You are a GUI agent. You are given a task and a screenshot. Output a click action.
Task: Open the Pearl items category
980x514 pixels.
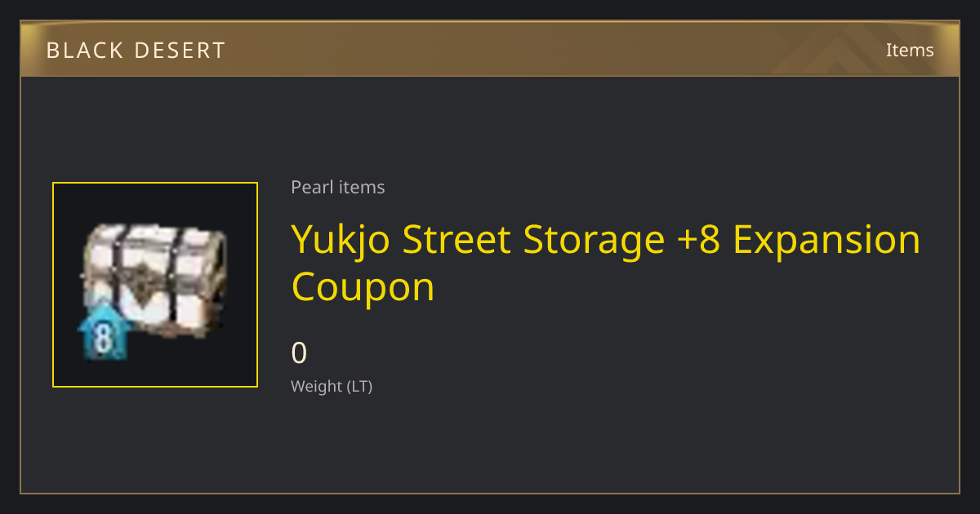click(x=338, y=187)
